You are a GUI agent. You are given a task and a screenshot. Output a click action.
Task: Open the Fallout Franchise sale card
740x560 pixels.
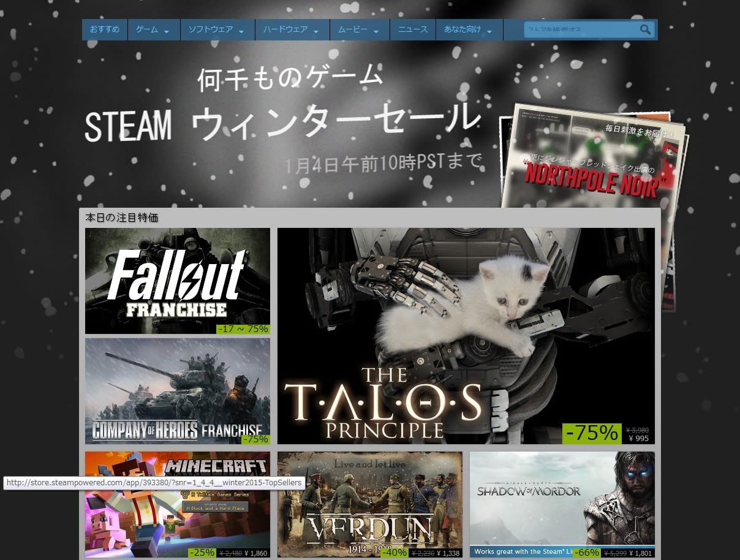(178, 281)
